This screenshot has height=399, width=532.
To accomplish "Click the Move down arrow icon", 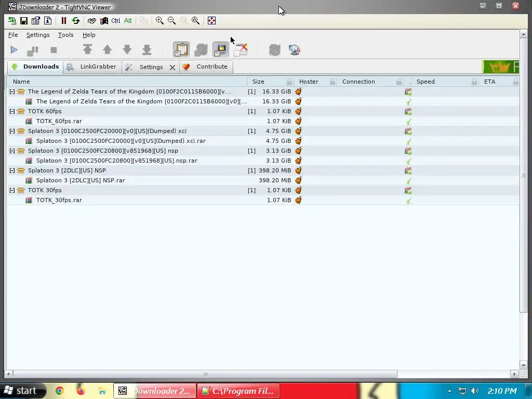I will click(x=127, y=49).
